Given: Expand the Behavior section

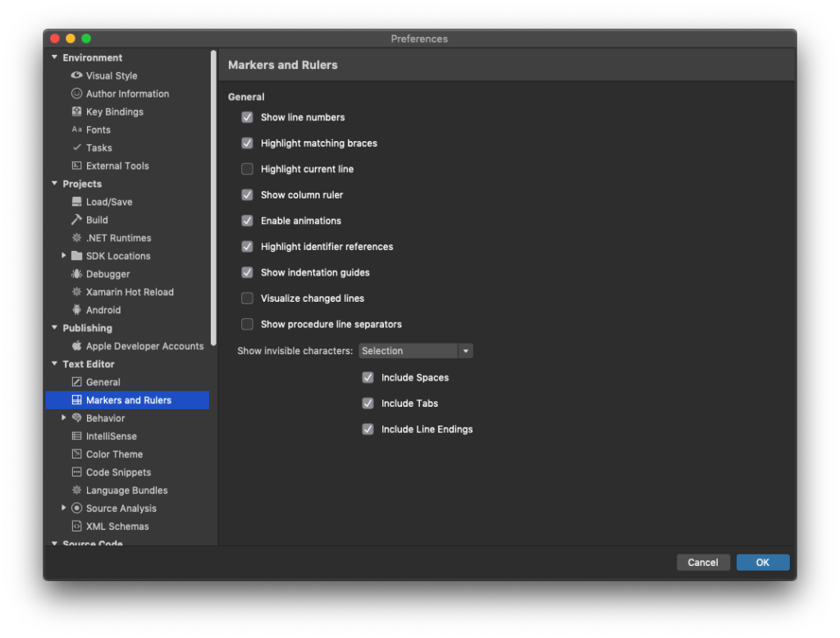Looking at the screenshot, I should tap(64, 417).
